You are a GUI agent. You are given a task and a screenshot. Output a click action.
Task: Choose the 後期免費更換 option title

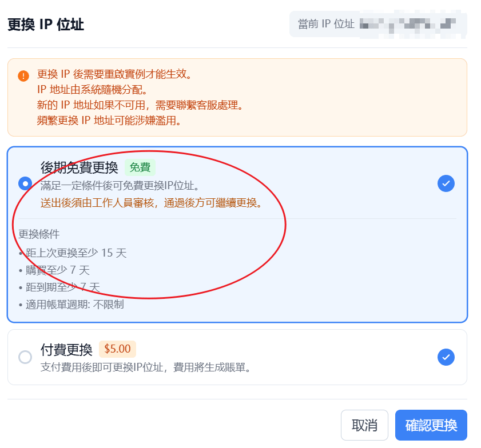tap(79, 167)
